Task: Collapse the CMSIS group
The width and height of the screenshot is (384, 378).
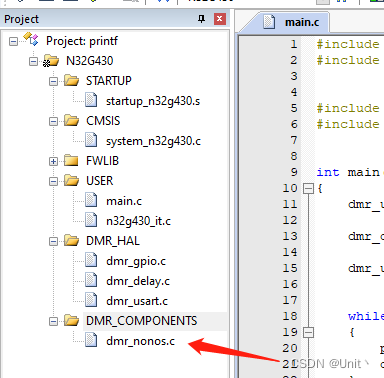Action: pyautogui.click(x=53, y=122)
